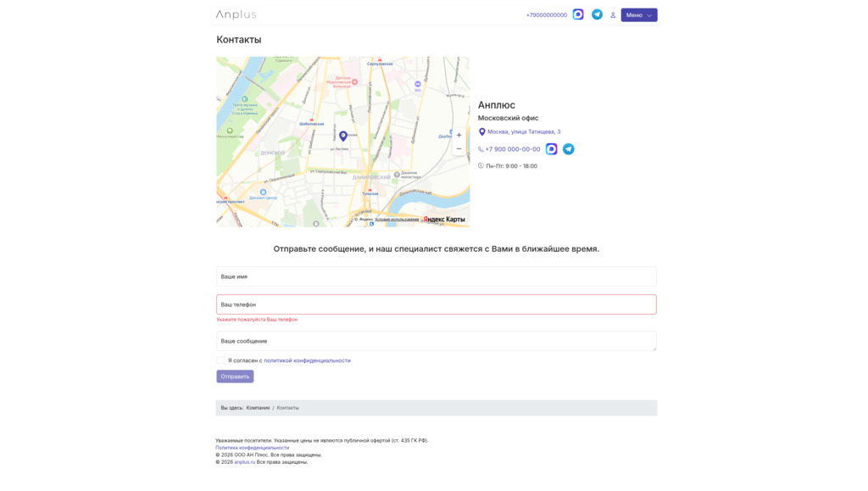This screenshot has width=868, height=491.
Task: Tick the privacy policy consent checkbox
Action: coord(220,360)
